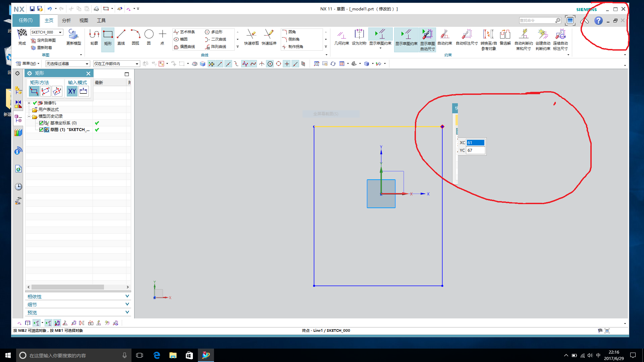Open the 几何约束 geometric constraints tool
This screenshot has height=362, width=644.
click(341, 37)
